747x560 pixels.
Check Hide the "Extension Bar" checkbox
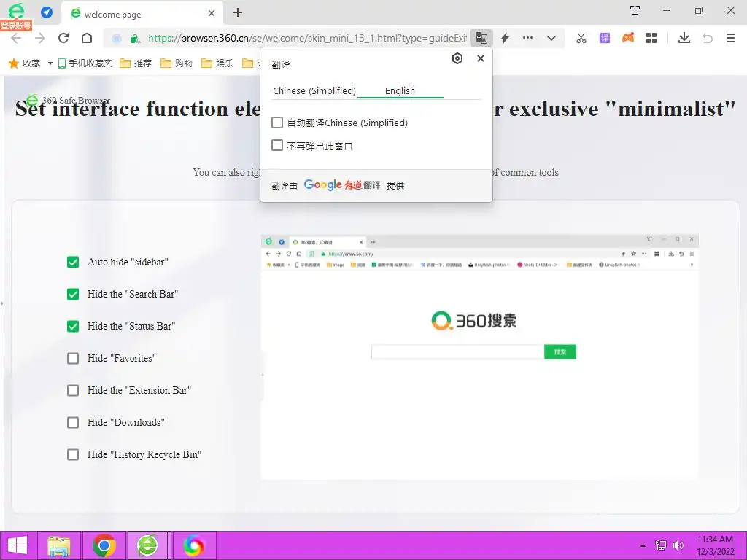pos(73,391)
